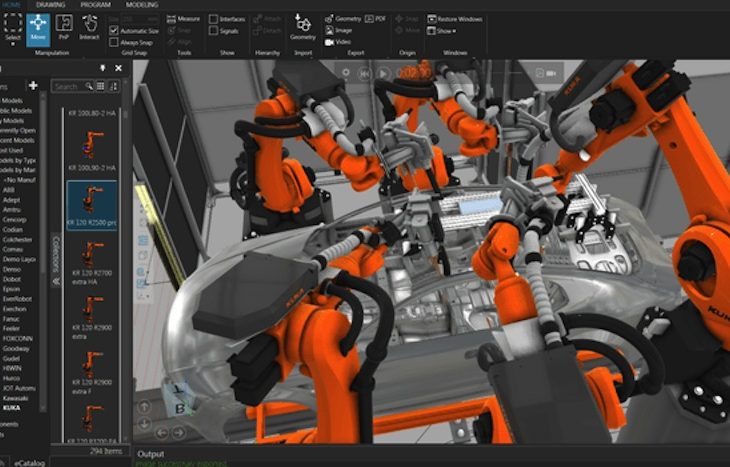Export the scene as Geometry

click(343, 19)
